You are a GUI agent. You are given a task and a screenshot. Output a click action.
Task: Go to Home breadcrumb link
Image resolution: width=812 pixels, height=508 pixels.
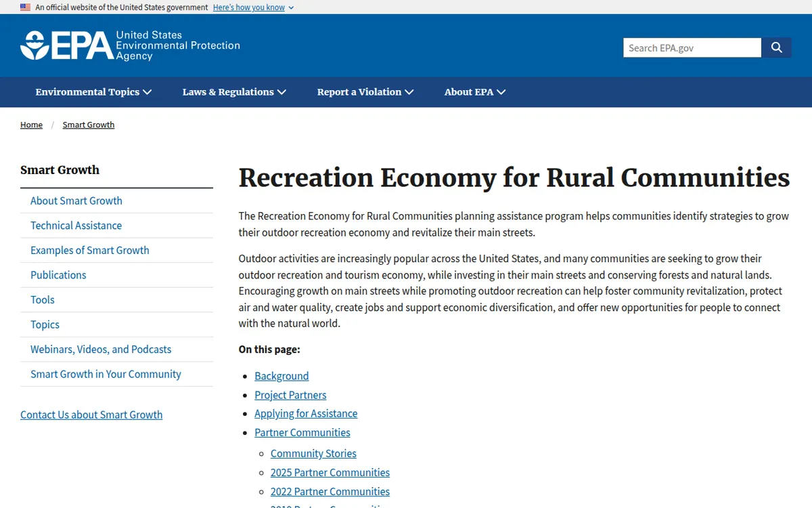(x=31, y=125)
